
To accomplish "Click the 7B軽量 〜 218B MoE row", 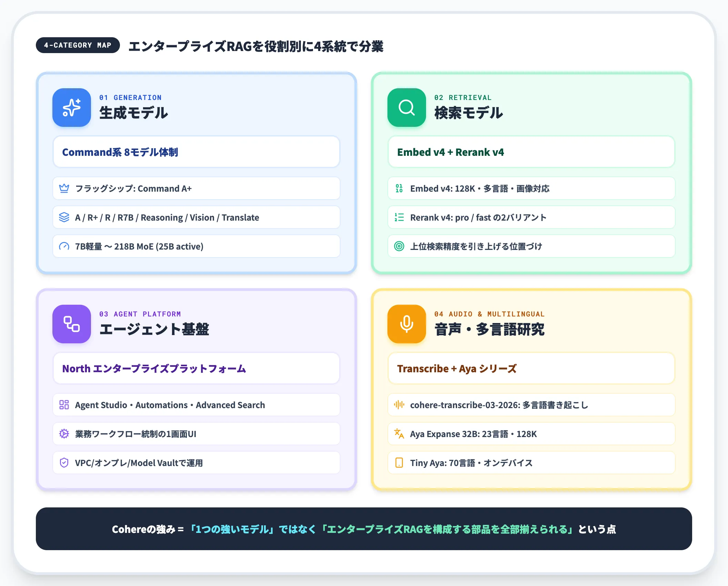I will (196, 246).
